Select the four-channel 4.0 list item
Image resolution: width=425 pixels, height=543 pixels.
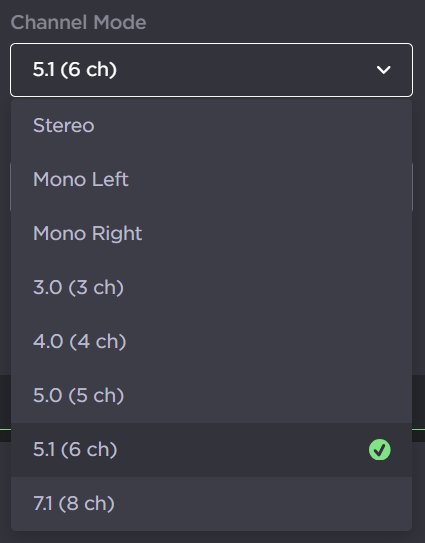[x=211, y=341]
